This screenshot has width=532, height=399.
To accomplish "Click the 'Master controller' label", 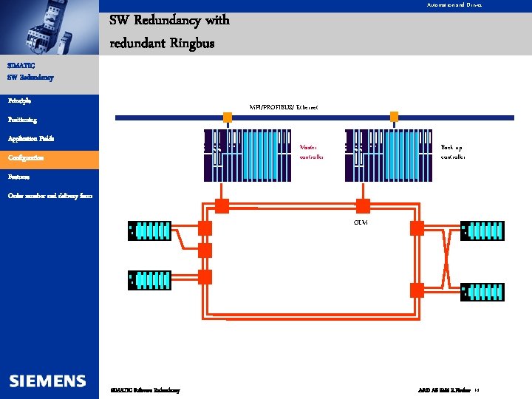I will click(312, 152).
